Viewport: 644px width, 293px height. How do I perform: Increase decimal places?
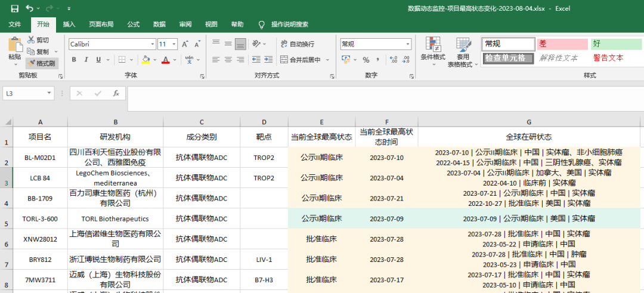point(393,60)
